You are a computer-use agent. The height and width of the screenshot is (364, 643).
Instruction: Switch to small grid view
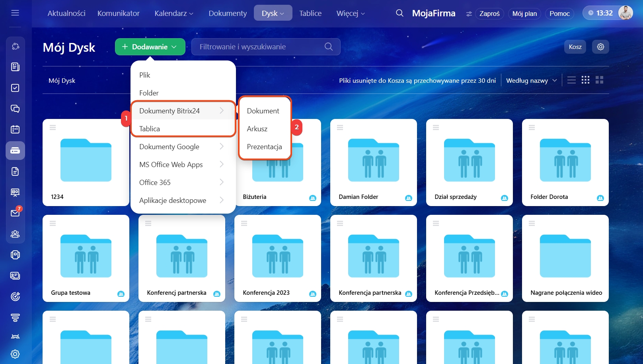point(585,80)
